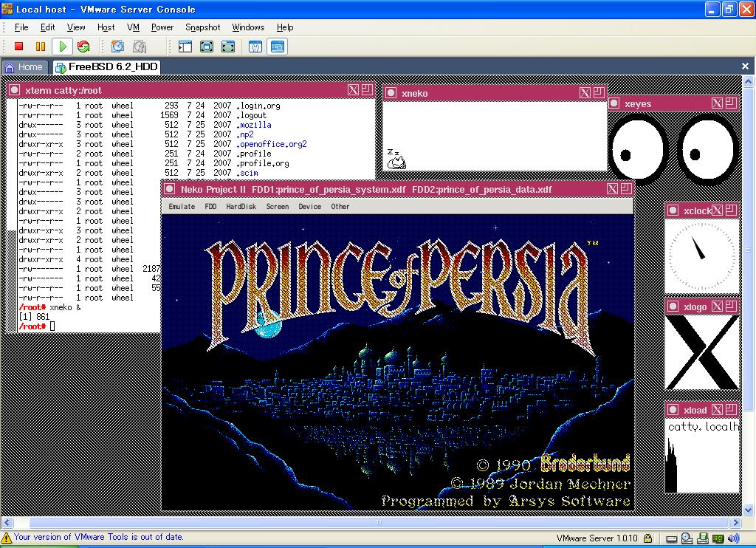The width and height of the screenshot is (756, 548).
Task: Close the current VM tab with the X
Action: (x=746, y=66)
